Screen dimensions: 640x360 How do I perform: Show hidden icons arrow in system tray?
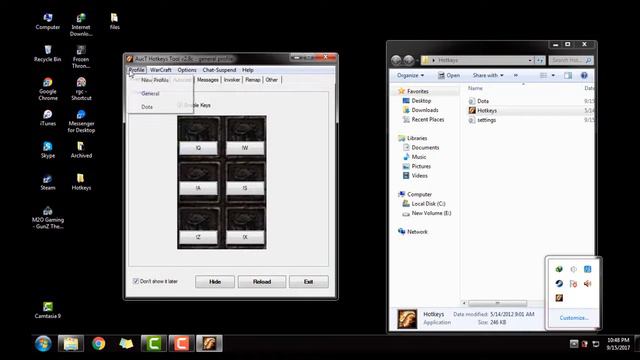pos(573,344)
